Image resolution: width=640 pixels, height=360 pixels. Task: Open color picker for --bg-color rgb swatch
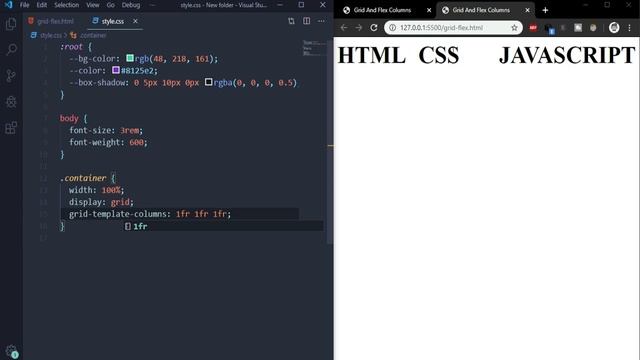pyautogui.click(x=130, y=58)
